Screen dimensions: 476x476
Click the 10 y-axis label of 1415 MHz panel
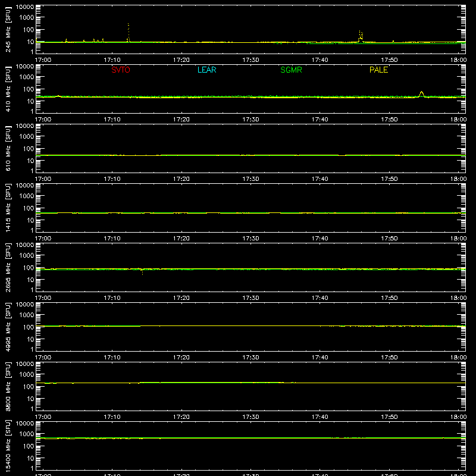click(30, 220)
